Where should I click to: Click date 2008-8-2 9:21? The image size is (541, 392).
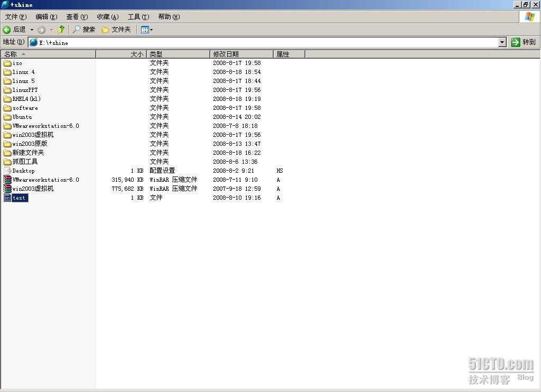(234, 171)
